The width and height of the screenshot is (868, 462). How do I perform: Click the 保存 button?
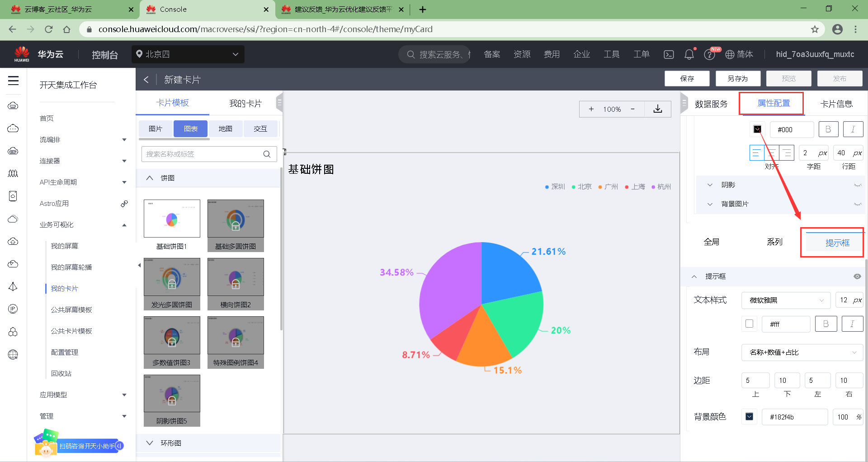point(687,79)
